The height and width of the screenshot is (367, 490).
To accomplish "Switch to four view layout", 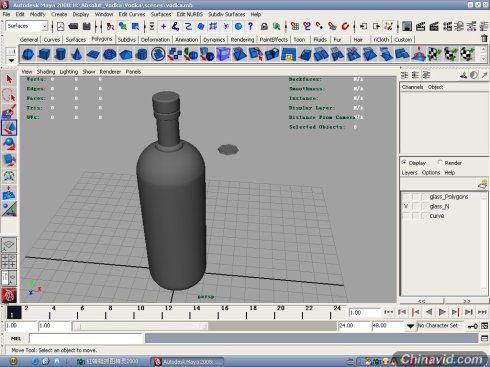I will tap(9, 261).
